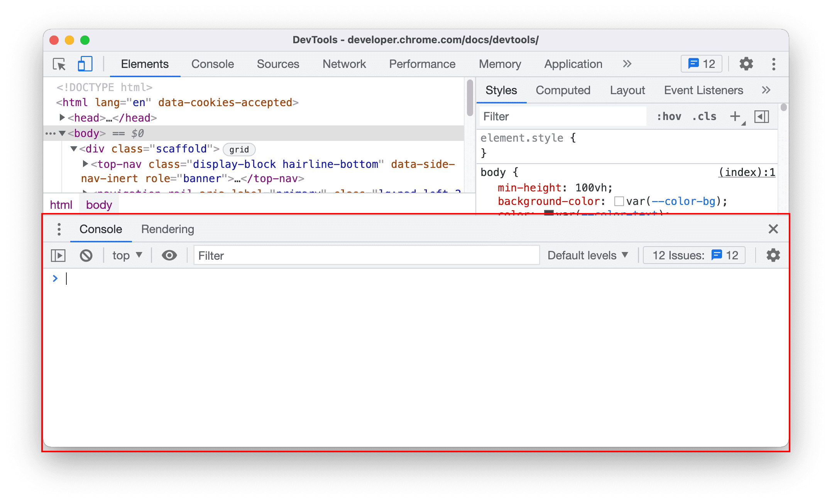The height and width of the screenshot is (504, 832).
Task: Click the create live expression icon
Action: pyautogui.click(x=169, y=255)
